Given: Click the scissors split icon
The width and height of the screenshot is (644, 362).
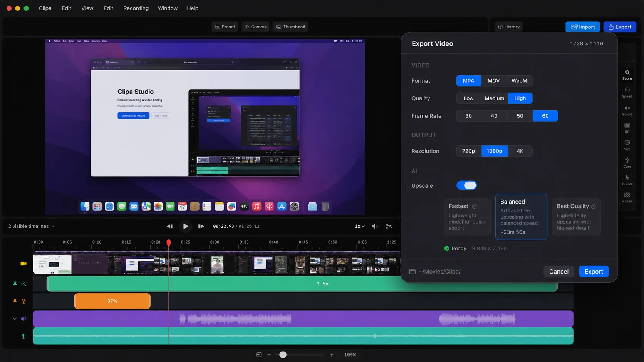Looking at the screenshot, I should [389, 226].
